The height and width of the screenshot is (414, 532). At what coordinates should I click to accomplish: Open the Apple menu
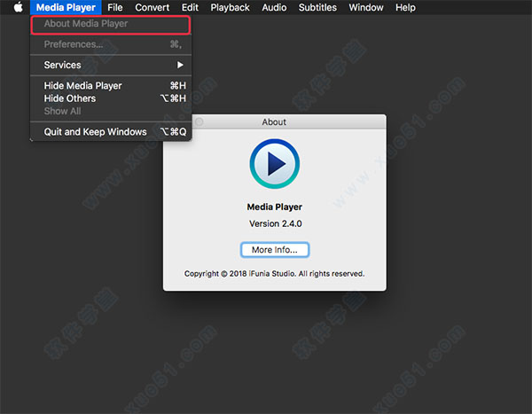[19, 7]
